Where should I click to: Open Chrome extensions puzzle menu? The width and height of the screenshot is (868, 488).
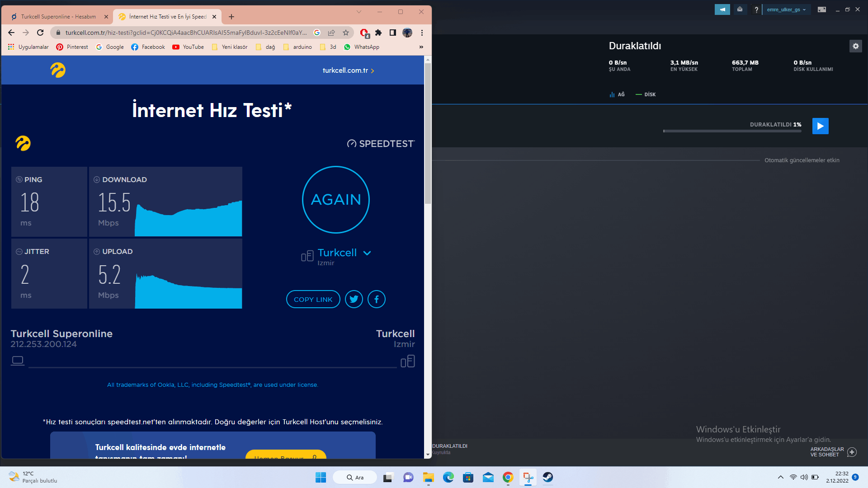point(378,33)
